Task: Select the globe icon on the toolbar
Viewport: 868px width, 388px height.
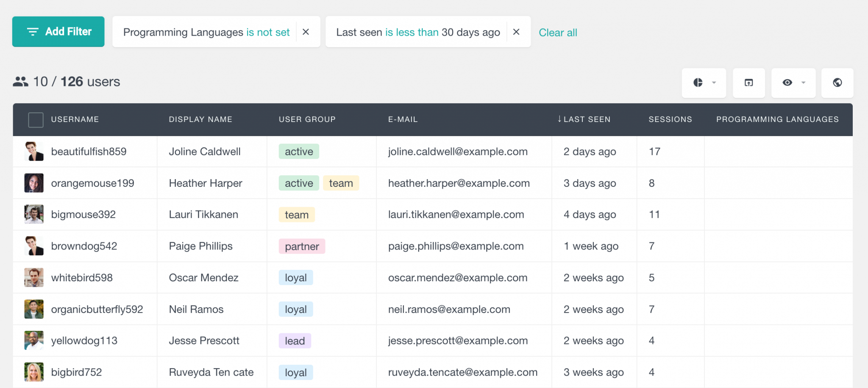Action: click(837, 83)
